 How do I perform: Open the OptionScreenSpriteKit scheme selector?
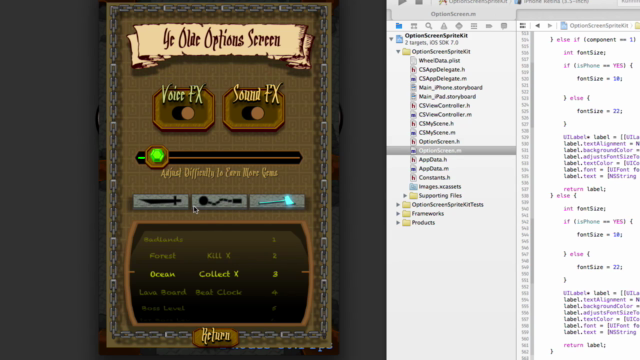473,2
